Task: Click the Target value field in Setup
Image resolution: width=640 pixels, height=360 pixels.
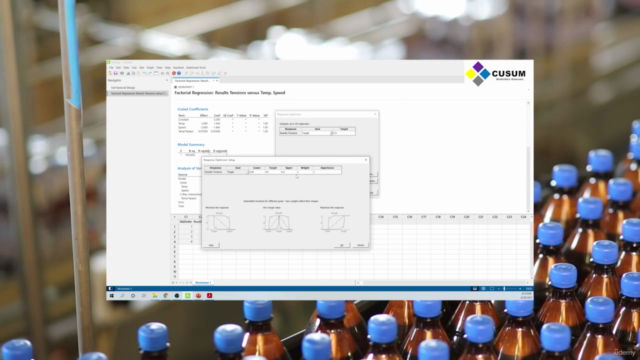Action: 273,172
